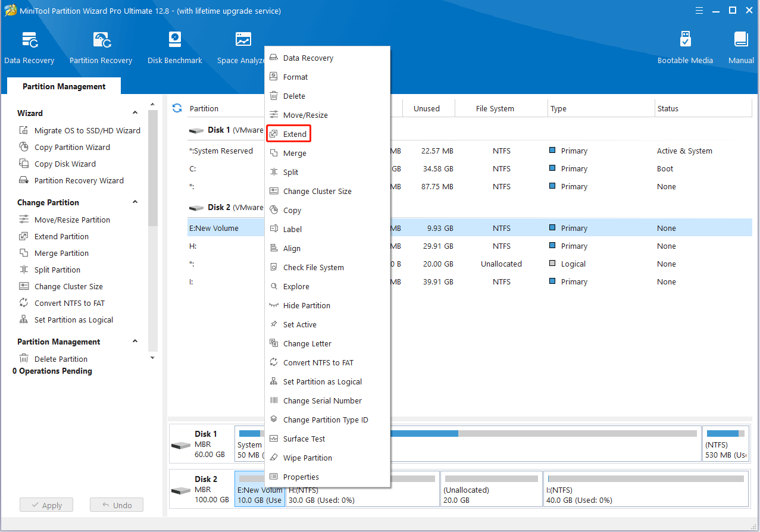Pick Change Cluster Size in the context menu
This screenshot has height=532, width=760.
(317, 191)
